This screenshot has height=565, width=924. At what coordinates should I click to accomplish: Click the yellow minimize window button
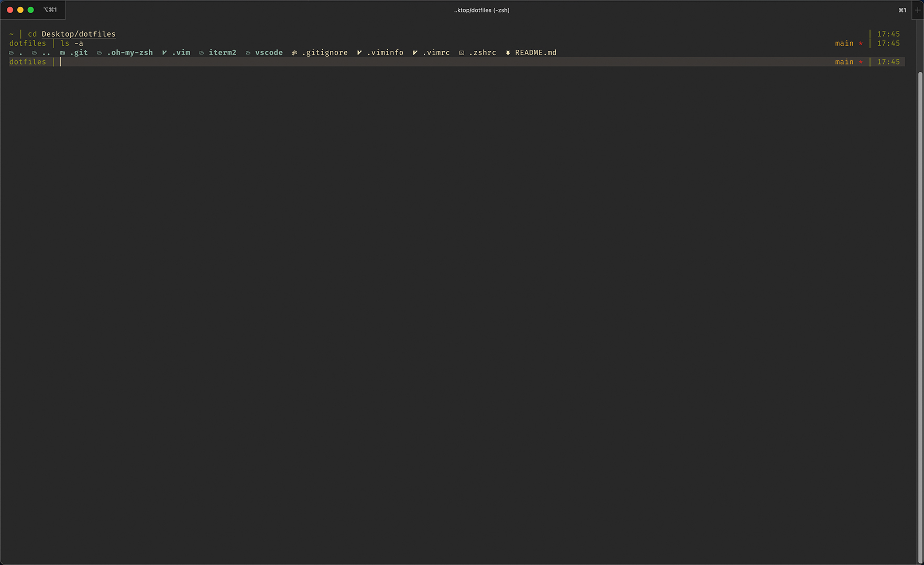20,10
